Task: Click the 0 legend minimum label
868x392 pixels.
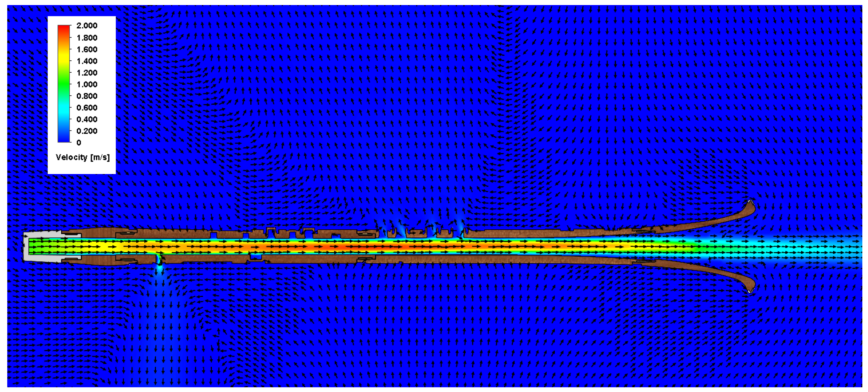Action: click(79, 143)
